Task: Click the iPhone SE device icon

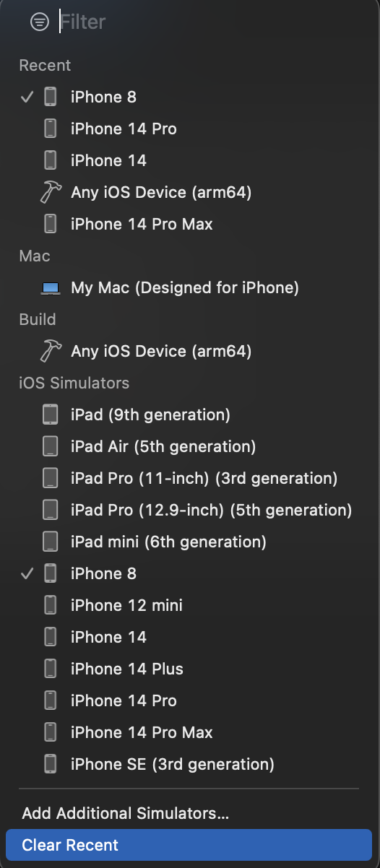Action: click(x=50, y=764)
